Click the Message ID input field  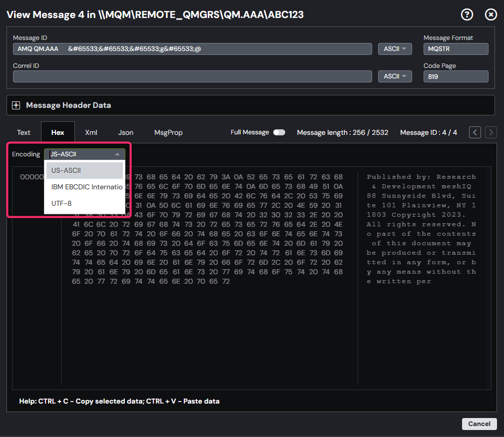coord(192,48)
